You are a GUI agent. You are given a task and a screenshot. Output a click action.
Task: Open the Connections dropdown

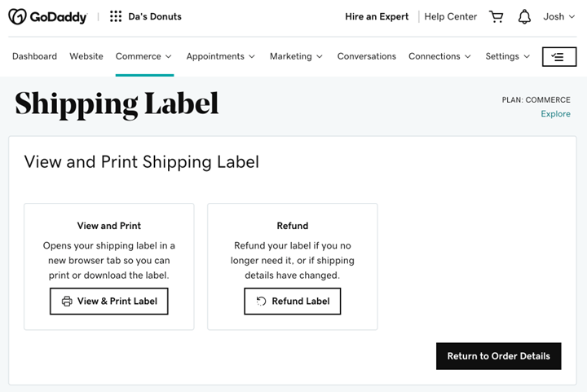click(x=439, y=56)
